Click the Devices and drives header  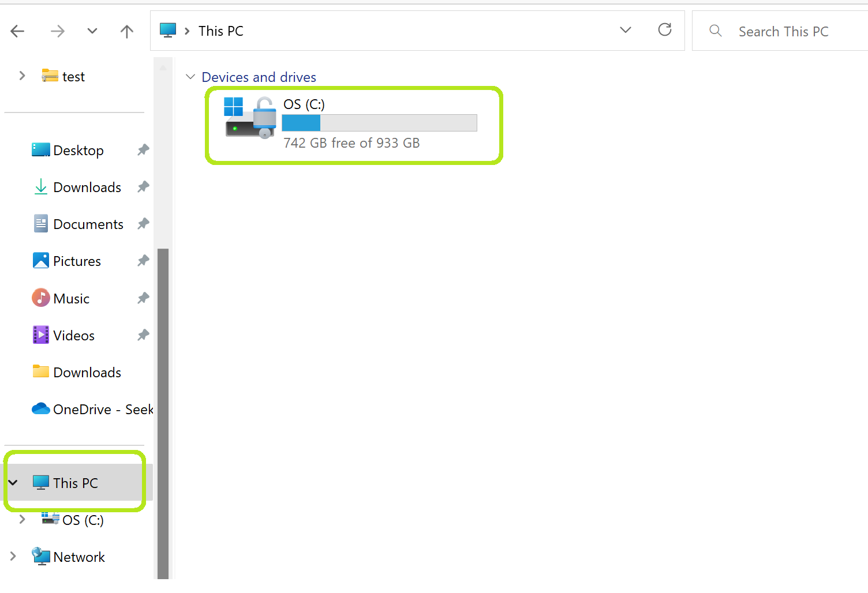[259, 77]
